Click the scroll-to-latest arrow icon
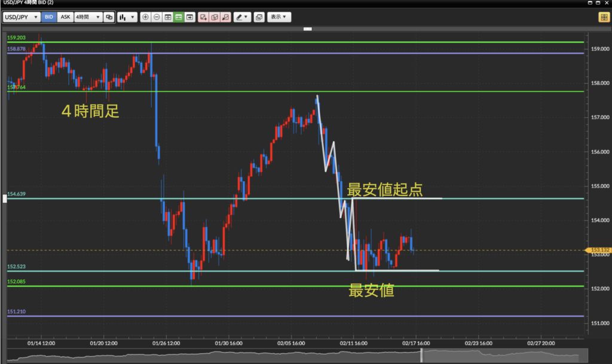 190,17
